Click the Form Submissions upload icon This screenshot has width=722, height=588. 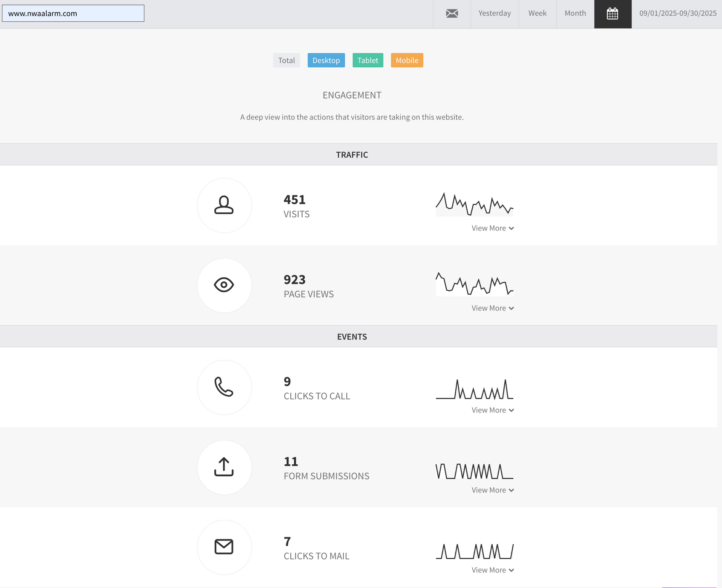[224, 467]
